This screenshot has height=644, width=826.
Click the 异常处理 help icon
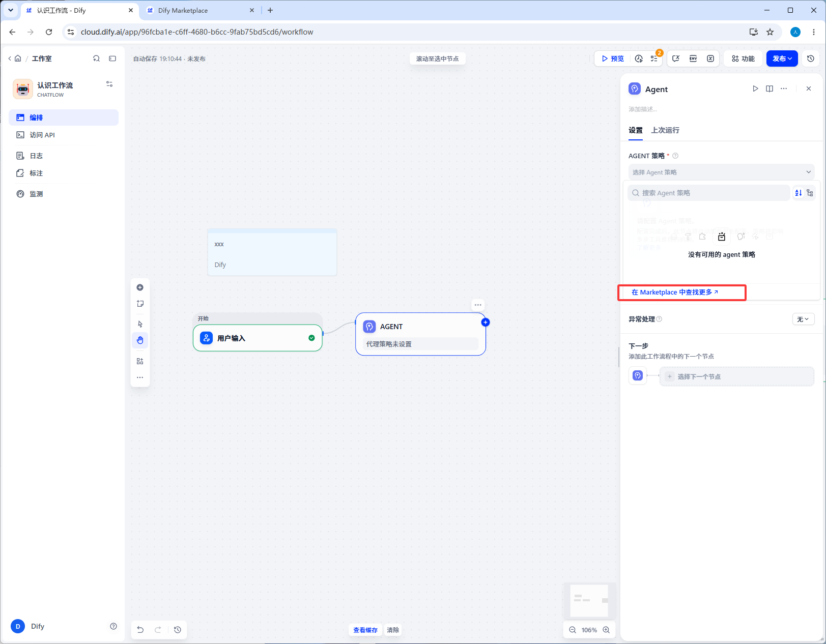659,319
